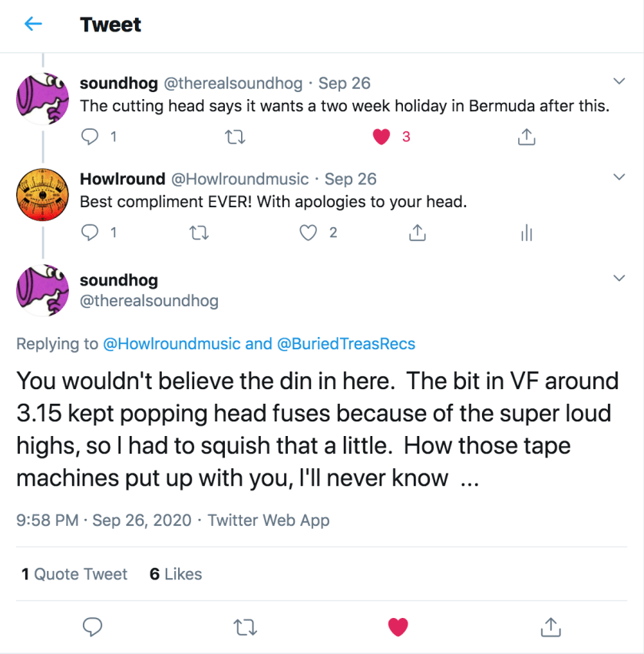Click the Twitter Web App source link
Image resolution: width=644 pixels, height=654 pixels.
click(268, 520)
